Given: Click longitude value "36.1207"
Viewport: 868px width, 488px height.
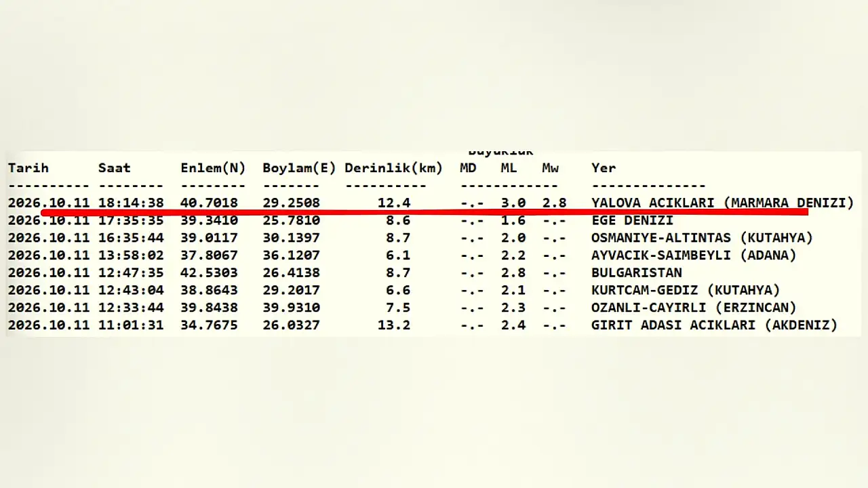Looking at the screenshot, I should tap(291, 256).
